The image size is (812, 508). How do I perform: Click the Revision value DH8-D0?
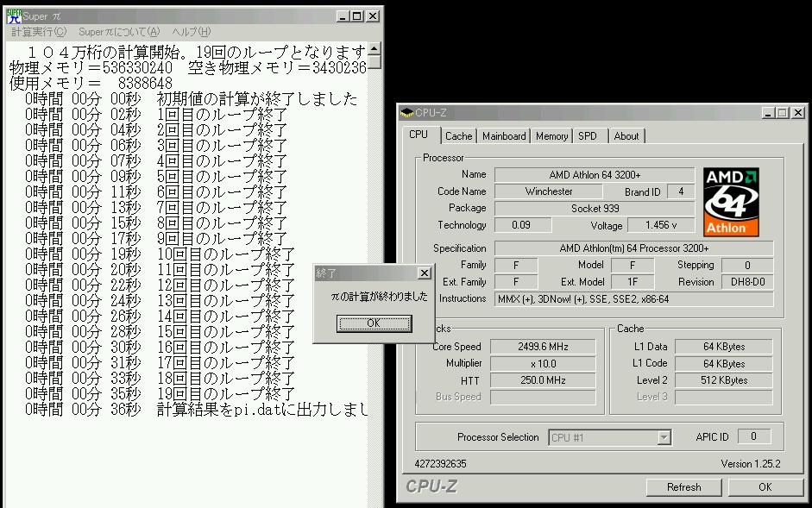[747, 282]
